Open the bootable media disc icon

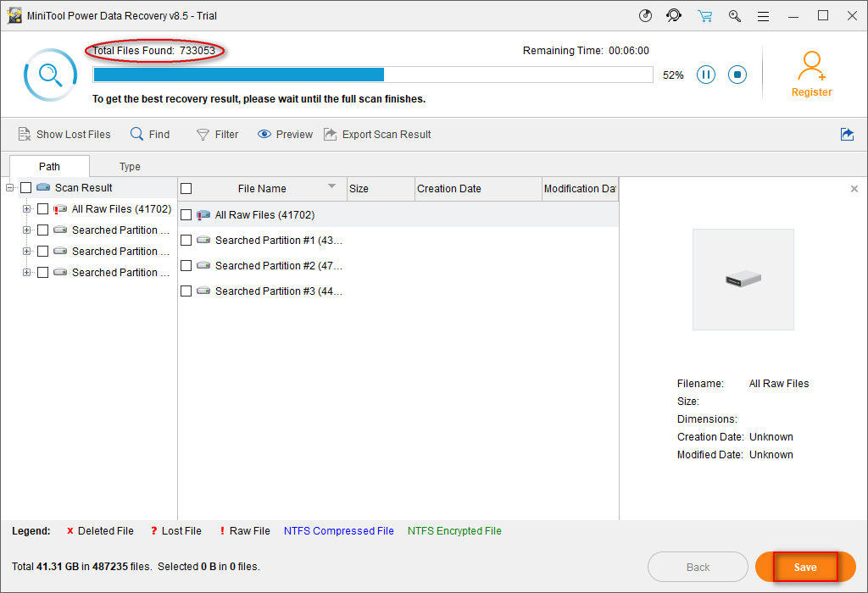point(645,15)
